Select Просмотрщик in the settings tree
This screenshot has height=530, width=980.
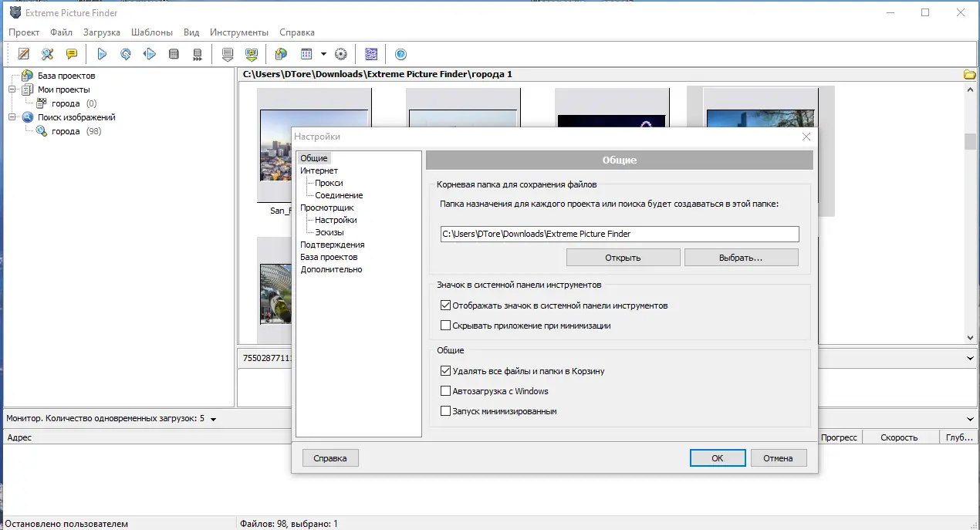327,208
